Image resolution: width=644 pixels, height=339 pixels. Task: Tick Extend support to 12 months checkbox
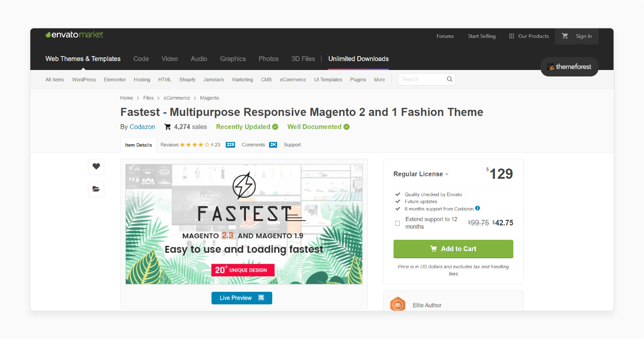pos(397,223)
